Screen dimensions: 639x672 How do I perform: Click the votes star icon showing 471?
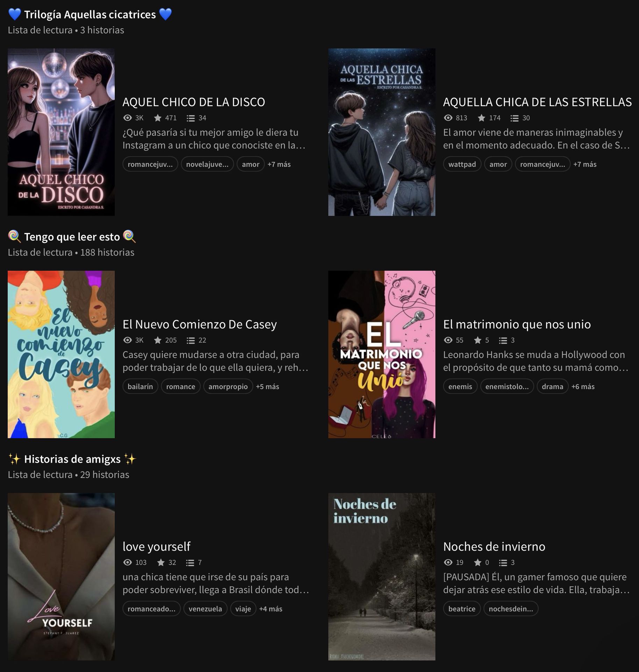pos(158,118)
